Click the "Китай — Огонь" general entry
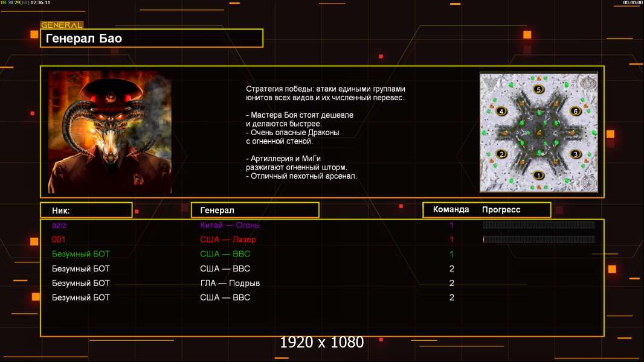This screenshot has height=362, width=644. click(230, 225)
